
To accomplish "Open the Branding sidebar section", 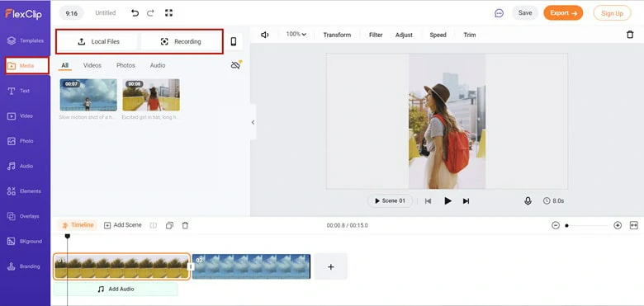I will (25, 266).
